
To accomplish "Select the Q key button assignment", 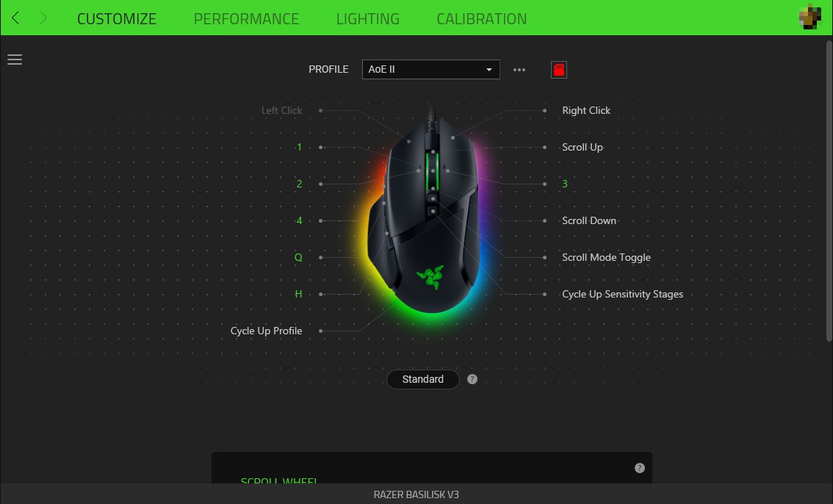I will (298, 258).
